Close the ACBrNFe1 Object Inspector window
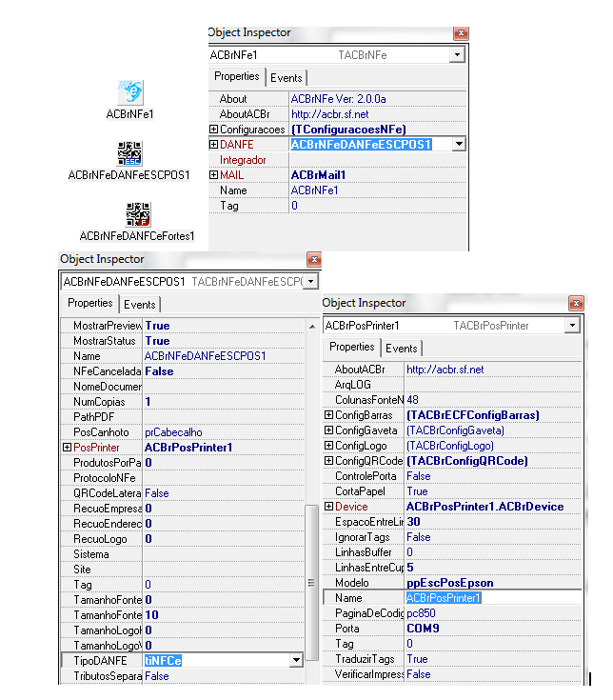Screen dimensions: 613x700 (461, 33)
